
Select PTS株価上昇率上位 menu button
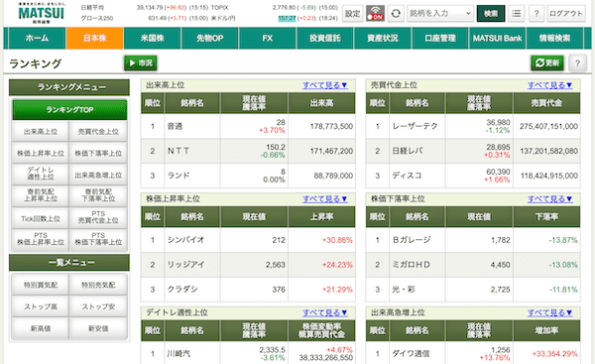point(41,239)
